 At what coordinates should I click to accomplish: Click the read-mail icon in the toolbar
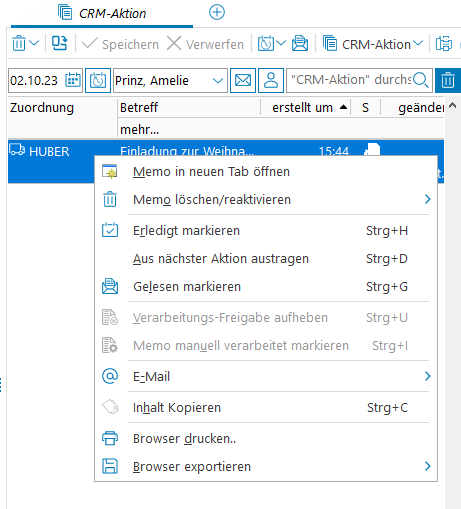coord(300,43)
